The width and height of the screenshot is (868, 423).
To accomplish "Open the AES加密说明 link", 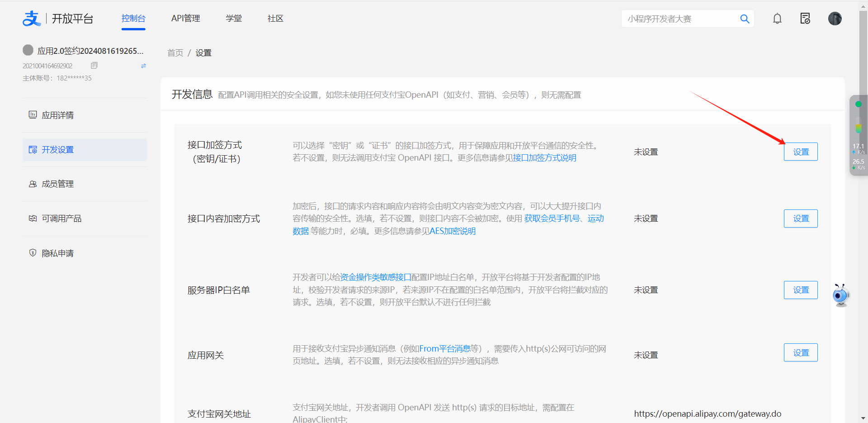I will pyautogui.click(x=452, y=231).
